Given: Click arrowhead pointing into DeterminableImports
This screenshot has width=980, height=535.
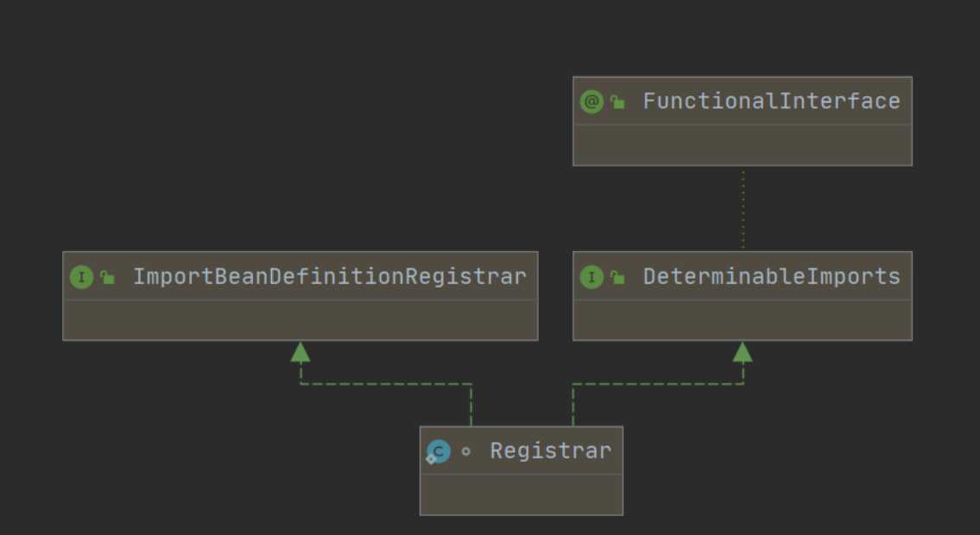Looking at the screenshot, I should tap(743, 352).
